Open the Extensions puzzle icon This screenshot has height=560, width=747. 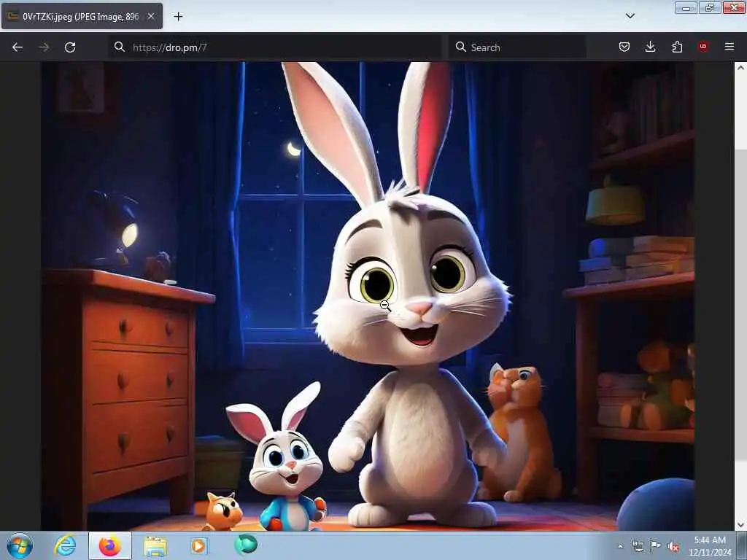677,47
